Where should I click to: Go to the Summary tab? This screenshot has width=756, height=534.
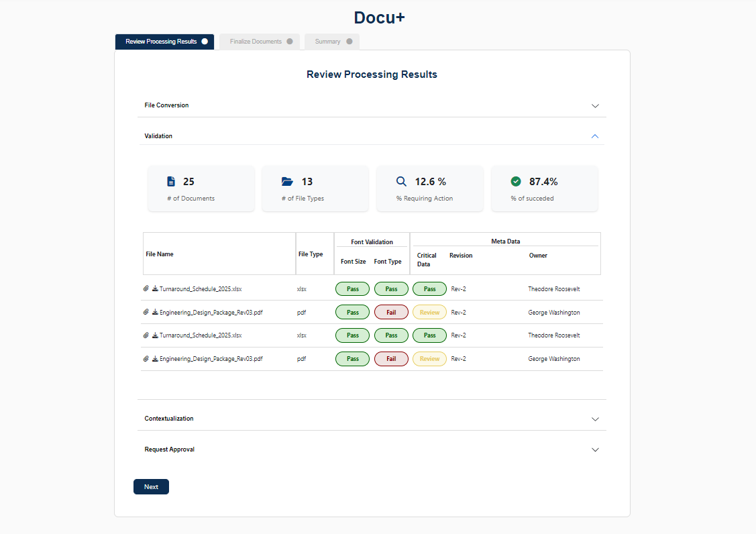click(331, 42)
